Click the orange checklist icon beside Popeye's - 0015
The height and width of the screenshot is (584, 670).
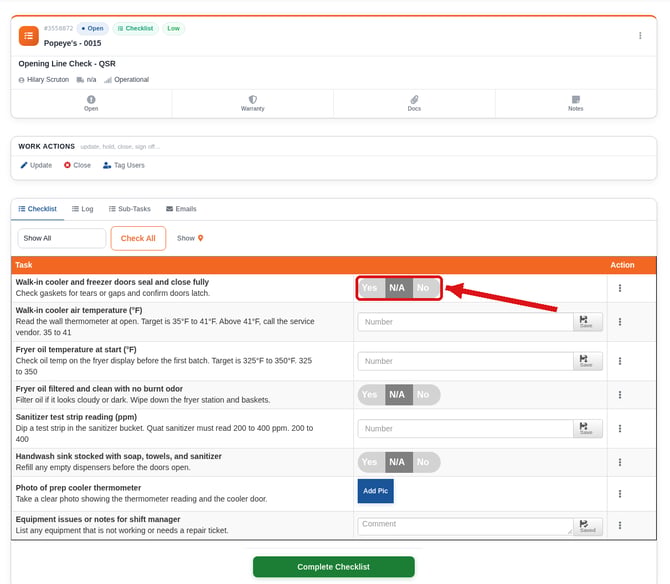(29, 36)
